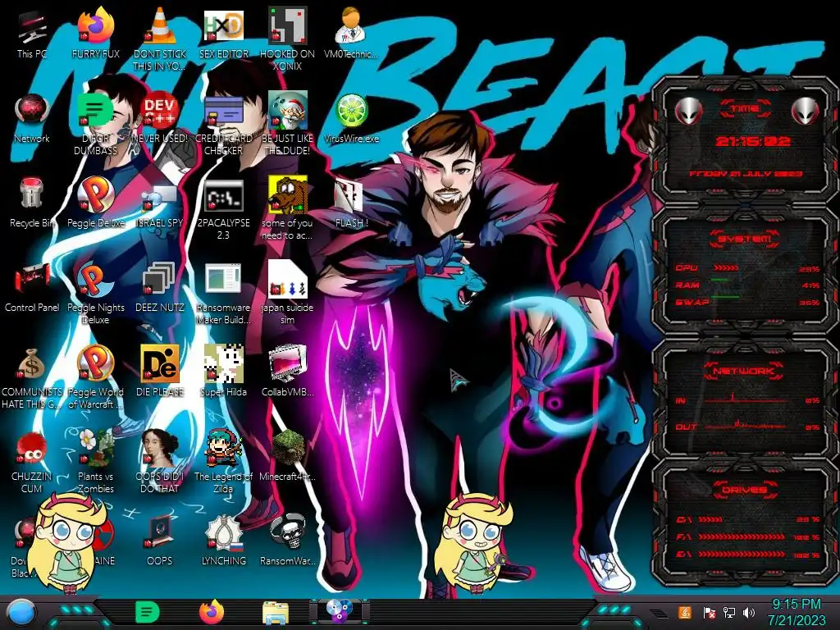Click the TIME header in the widget
Image resolution: width=840 pixels, height=630 pixels.
coord(745,109)
